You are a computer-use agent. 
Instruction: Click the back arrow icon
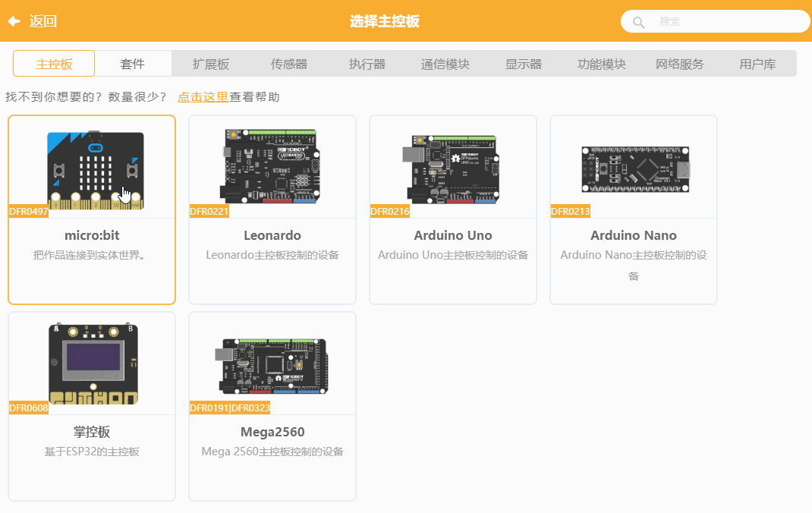click(14, 21)
